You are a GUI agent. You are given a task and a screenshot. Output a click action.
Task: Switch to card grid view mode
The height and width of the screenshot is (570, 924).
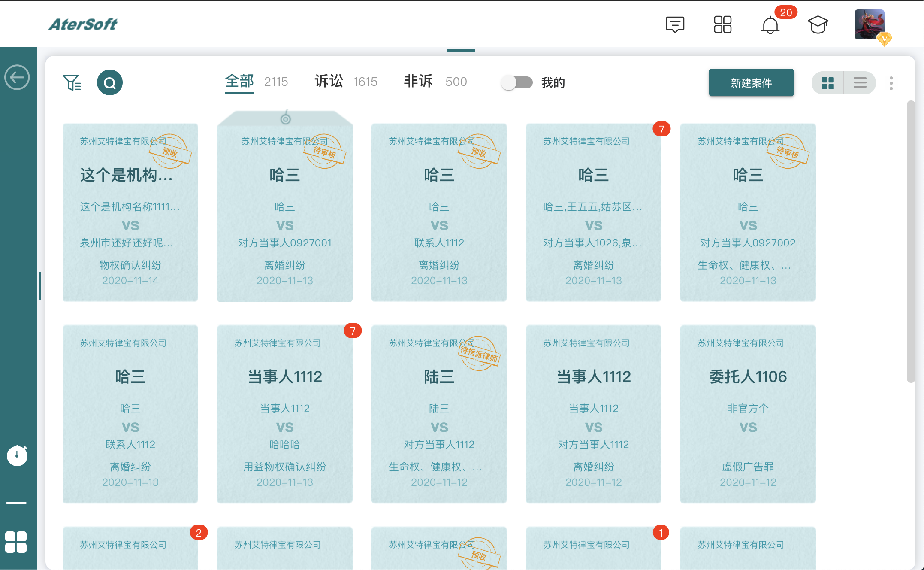pos(827,82)
